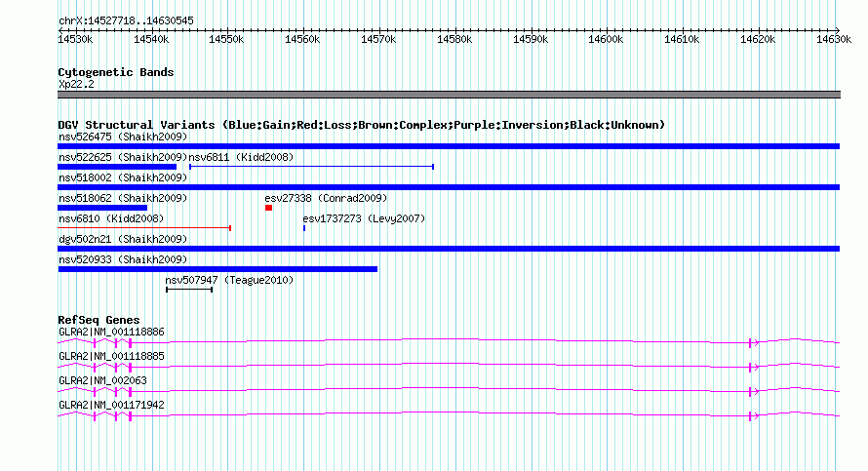Open variant label esv1737273 (Levy2007)
The height and width of the screenshot is (471, 868).
[364, 218]
